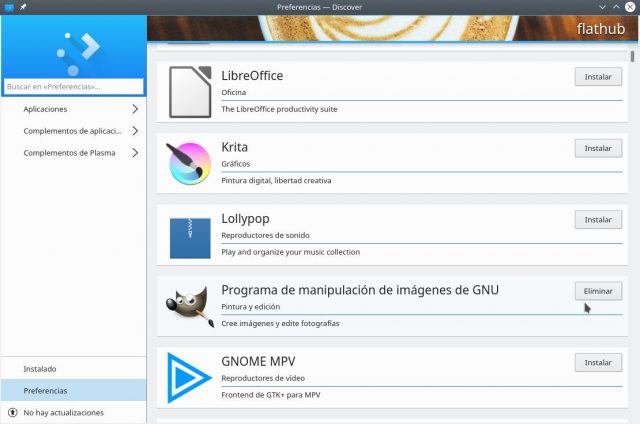The image size is (640, 424).
Task: Click Frontend de GTK+ para MPV description
Action: [x=271, y=395]
